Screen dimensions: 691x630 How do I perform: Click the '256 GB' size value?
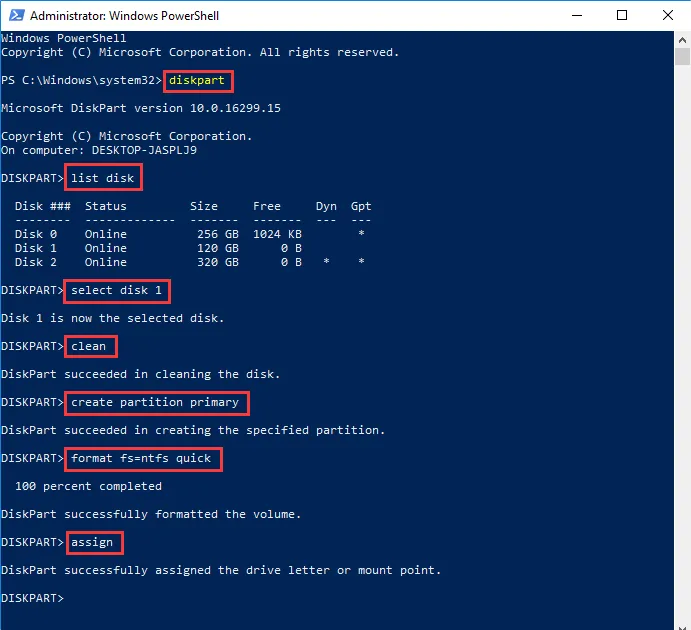pyautogui.click(x=218, y=234)
